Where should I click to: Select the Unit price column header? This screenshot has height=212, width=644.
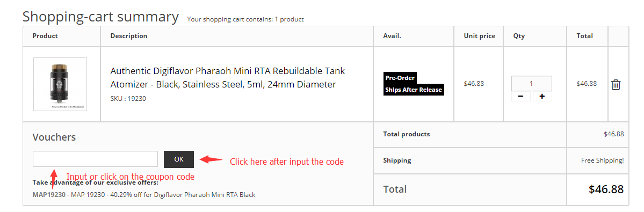point(479,35)
